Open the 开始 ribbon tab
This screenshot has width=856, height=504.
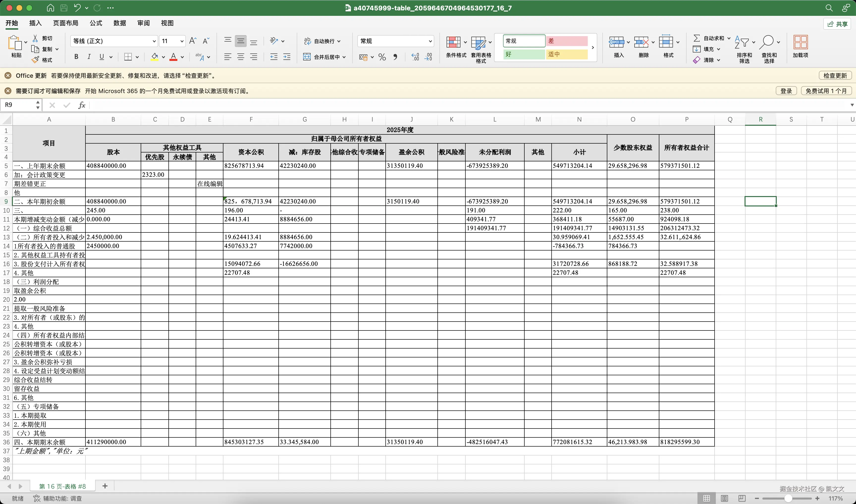[12, 23]
